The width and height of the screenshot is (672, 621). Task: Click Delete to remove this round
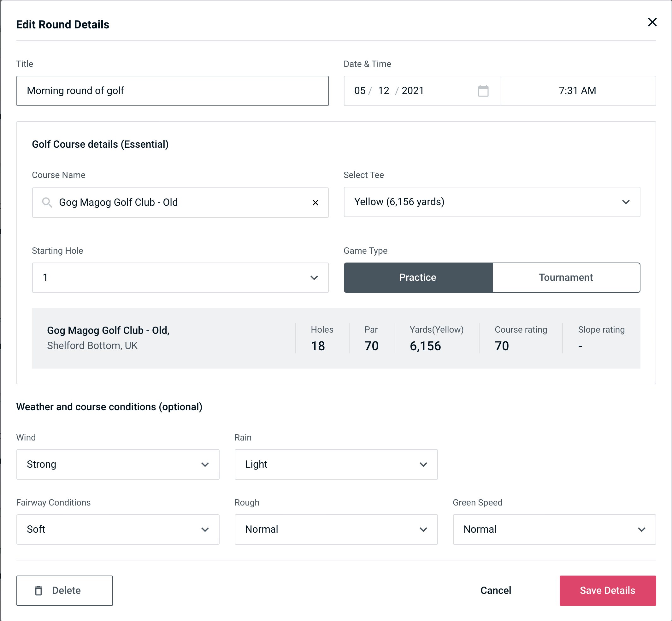(x=65, y=591)
